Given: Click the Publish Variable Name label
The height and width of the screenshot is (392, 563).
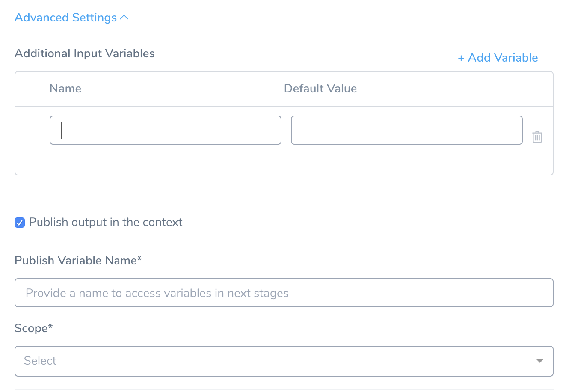Looking at the screenshot, I should tap(78, 261).
